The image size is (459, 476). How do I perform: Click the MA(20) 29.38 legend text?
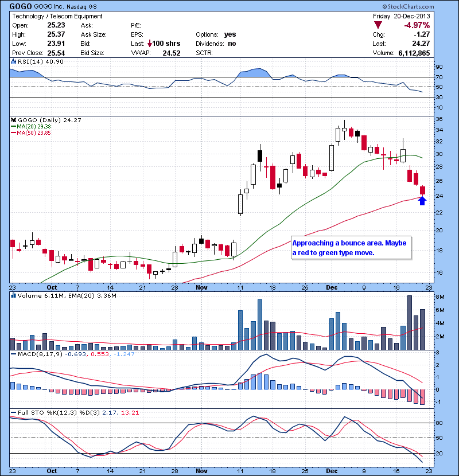click(x=34, y=127)
